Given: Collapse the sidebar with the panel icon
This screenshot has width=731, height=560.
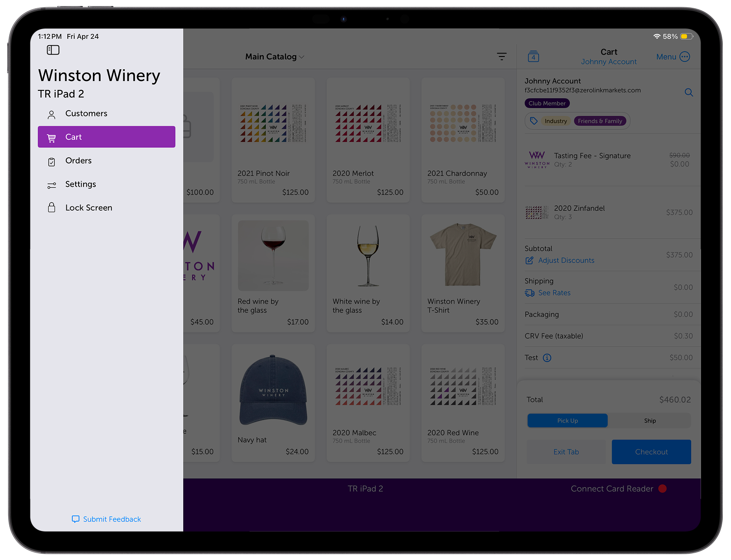Looking at the screenshot, I should (x=53, y=50).
